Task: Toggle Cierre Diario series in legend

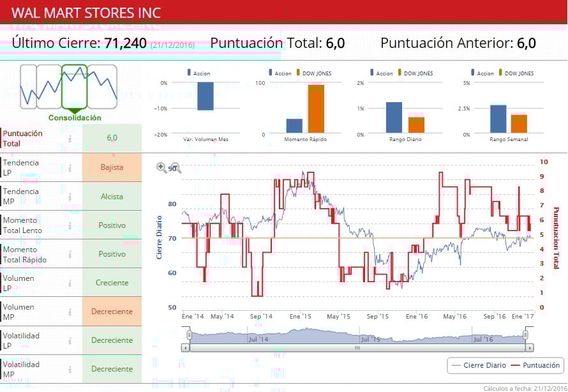Action: [x=479, y=365]
